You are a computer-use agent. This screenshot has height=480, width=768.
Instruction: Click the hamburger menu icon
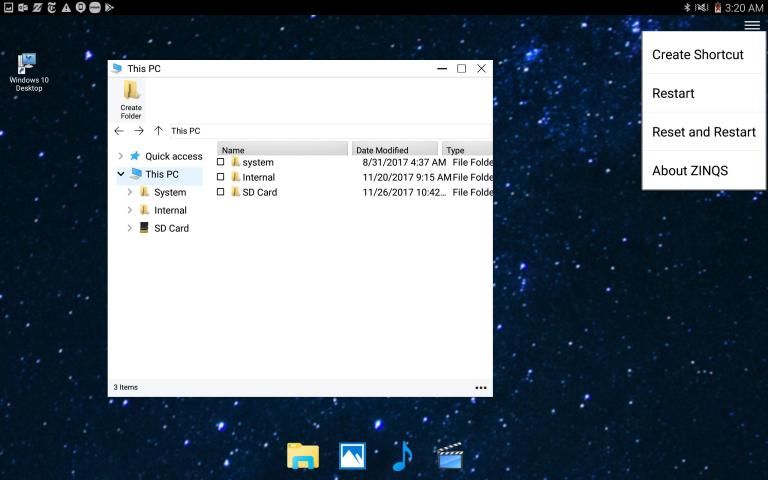(x=752, y=25)
